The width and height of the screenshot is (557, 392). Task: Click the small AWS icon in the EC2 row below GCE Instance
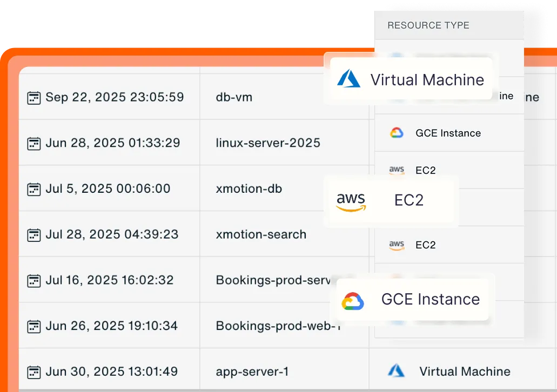397,171
